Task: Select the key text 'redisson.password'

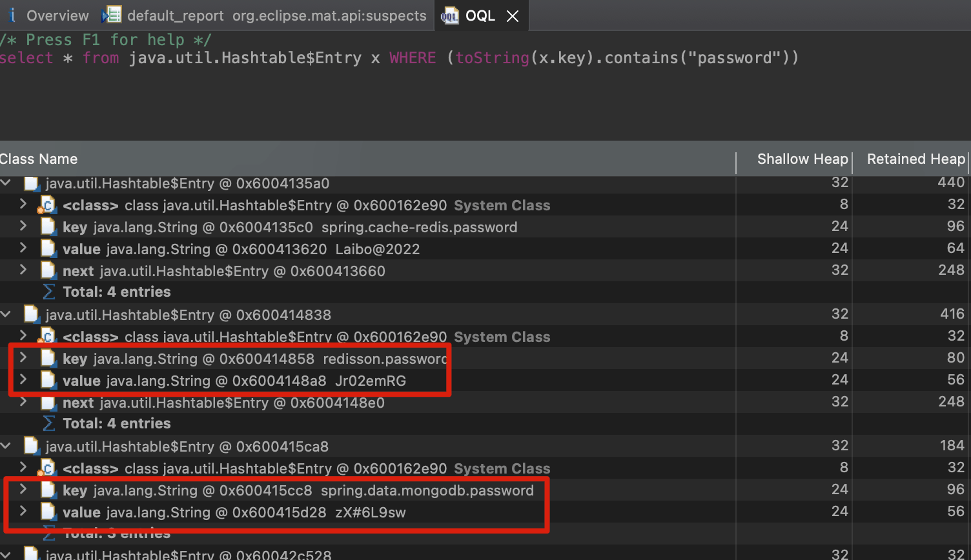Action: point(385,359)
